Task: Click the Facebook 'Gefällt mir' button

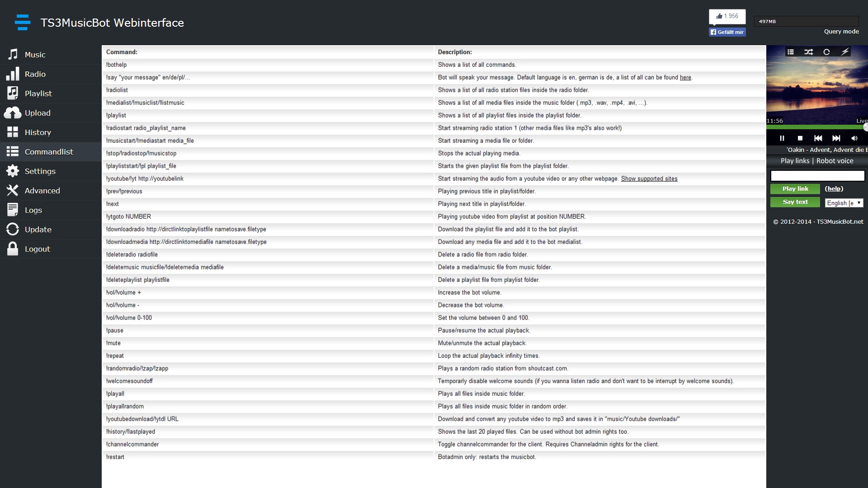Action: [727, 32]
